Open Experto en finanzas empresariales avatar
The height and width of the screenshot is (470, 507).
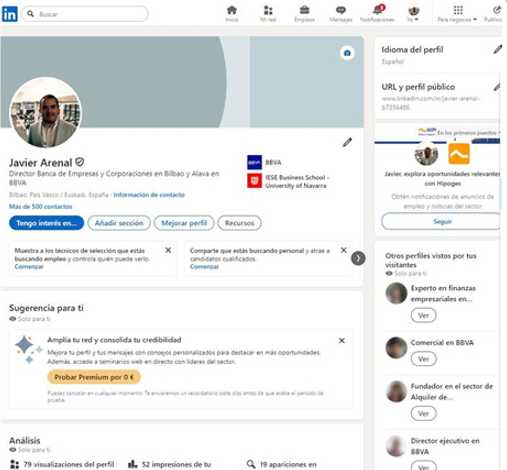point(396,293)
